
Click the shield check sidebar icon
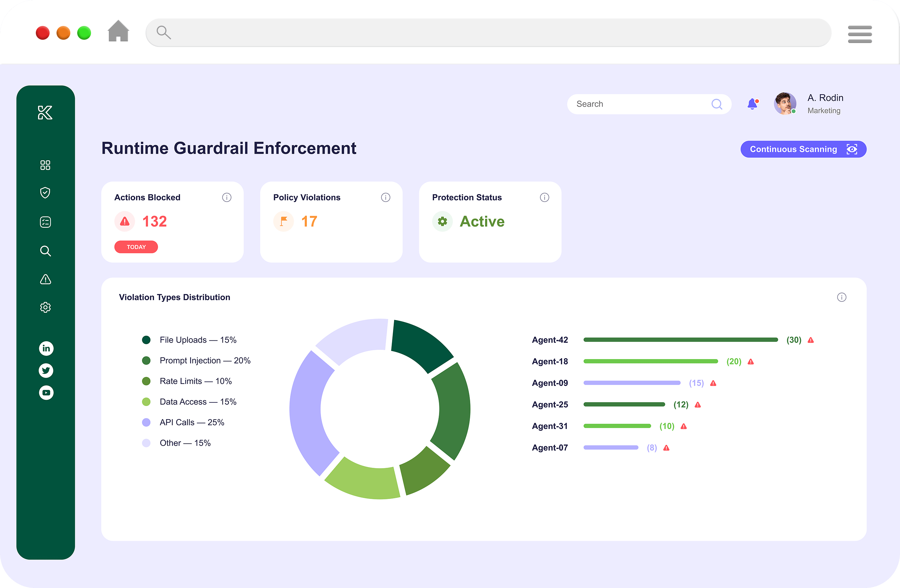[x=45, y=193]
